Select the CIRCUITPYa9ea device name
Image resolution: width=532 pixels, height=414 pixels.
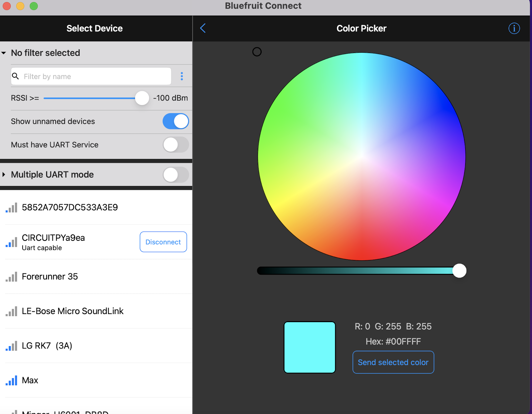pyautogui.click(x=53, y=238)
